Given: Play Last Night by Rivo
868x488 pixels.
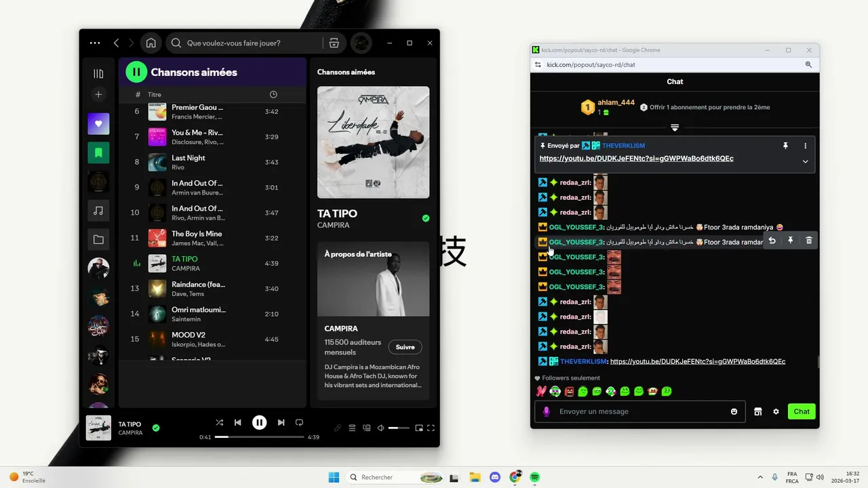Looking at the screenshot, I should point(212,162).
